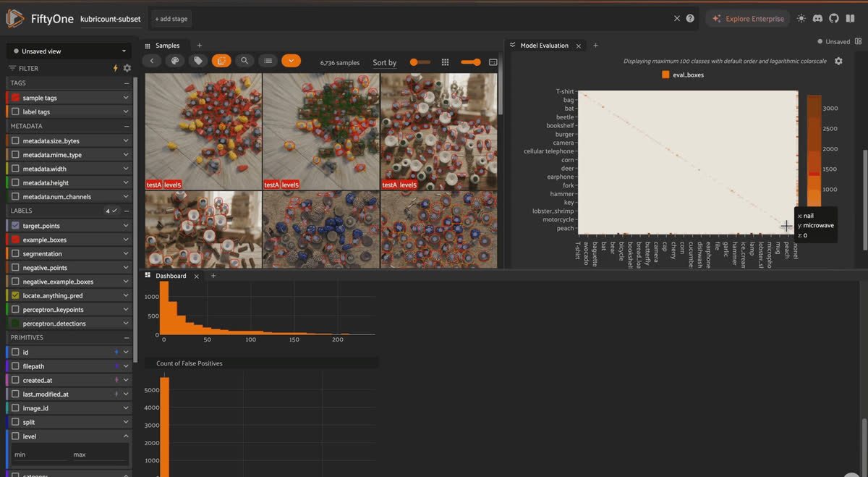
Task: Clear the view bar with the X icon
Action: pos(677,19)
